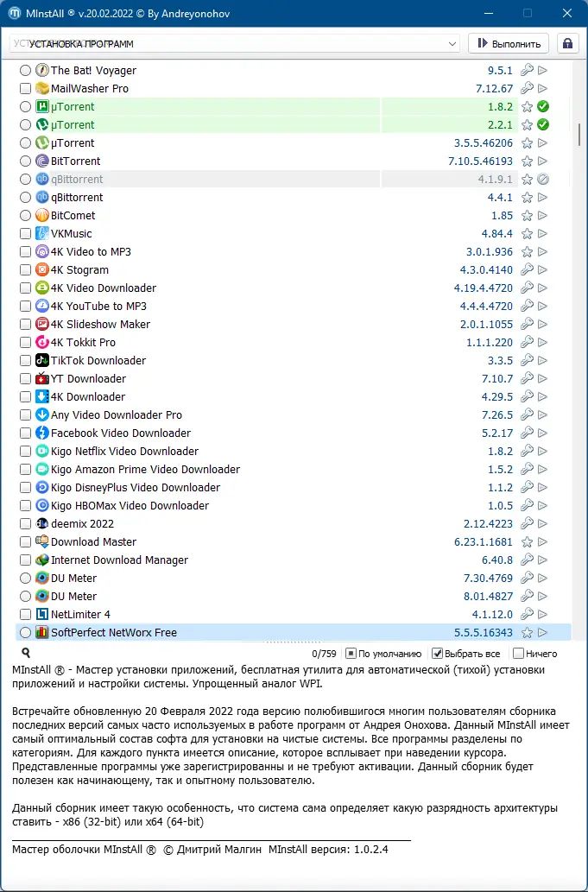Click the key icon for DU Meter 8.01.4827
588x892 pixels.
coord(528,596)
